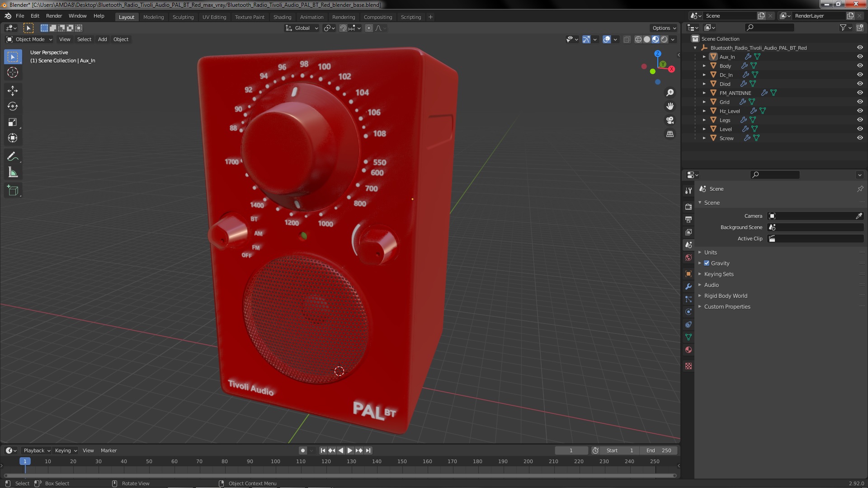Image resolution: width=868 pixels, height=488 pixels.
Task: Open the Keying popover in timeline
Action: click(66, 450)
